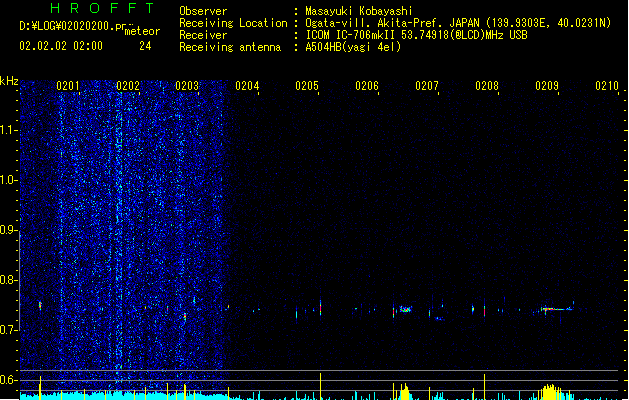The image size is (629, 400).
Task: Click Ogata-vill. Akita-Pref. JAPAN coordinates text
Action: tap(458, 23)
